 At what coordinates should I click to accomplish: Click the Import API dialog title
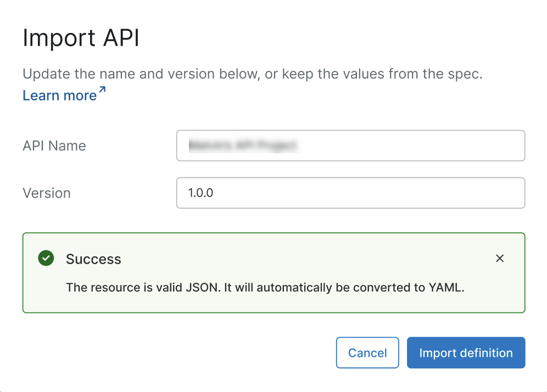[x=81, y=37]
